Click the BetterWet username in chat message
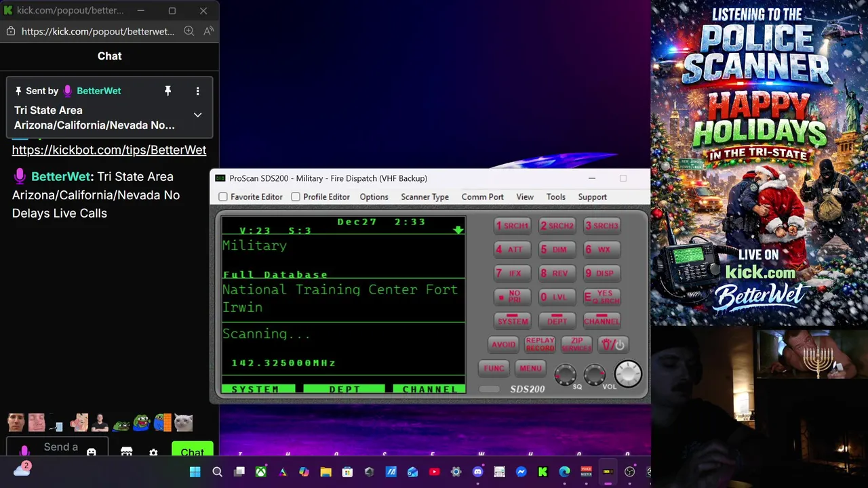 (x=61, y=176)
